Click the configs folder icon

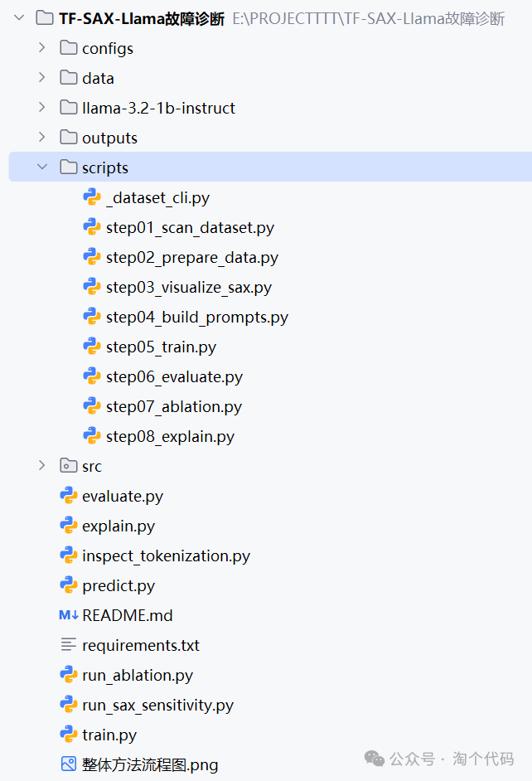pyautogui.click(x=69, y=48)
